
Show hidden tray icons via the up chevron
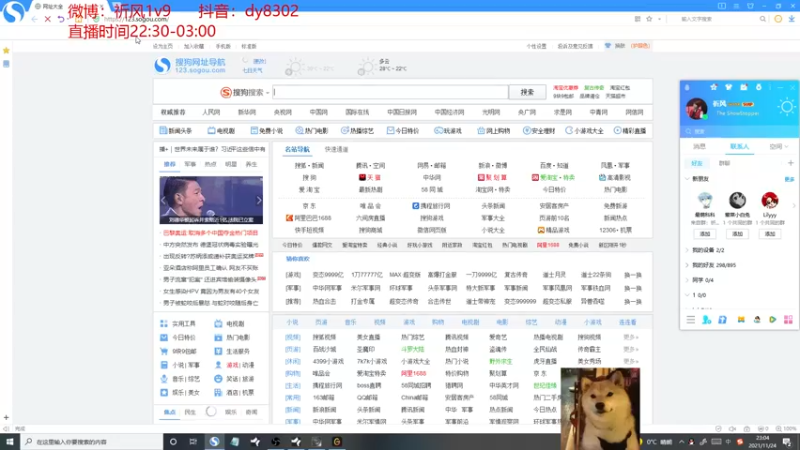point(682,442)
